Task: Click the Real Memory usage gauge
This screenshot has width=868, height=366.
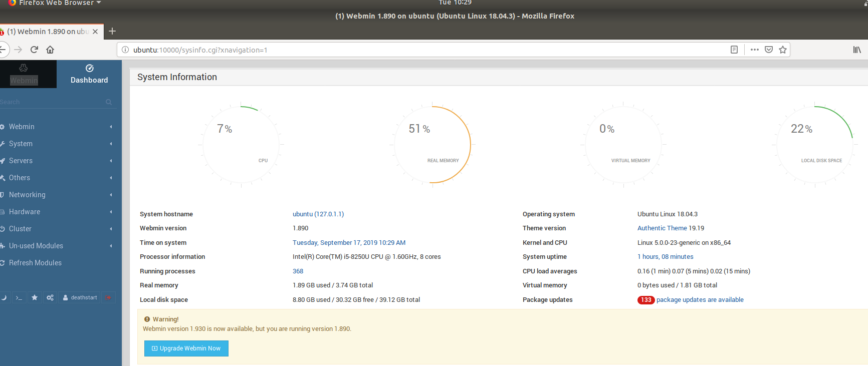Action: (432, 145)
